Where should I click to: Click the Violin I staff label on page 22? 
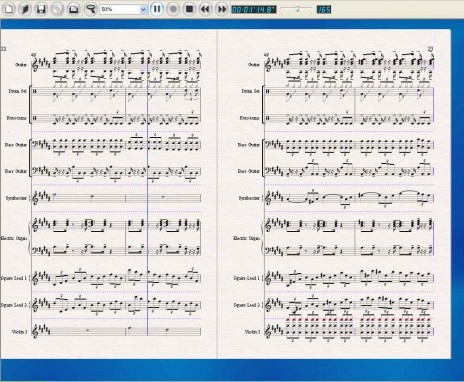[x=20, y=332]
